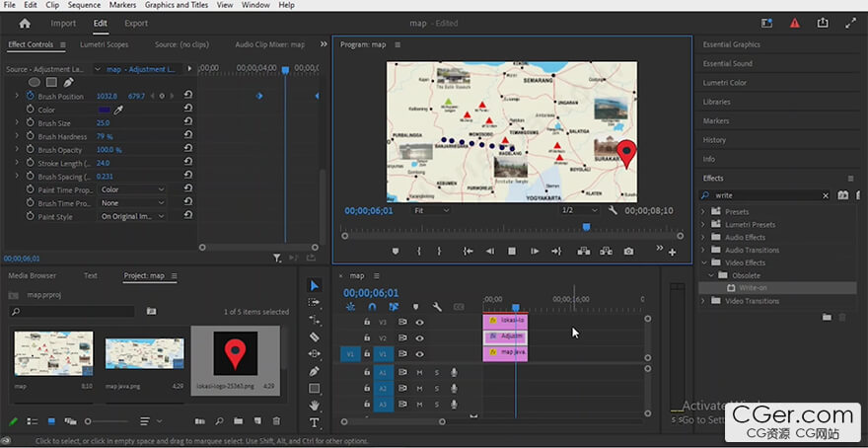Image resolution: width=868 pixels, height=448 pixels.
Task: Open the Fit zoom level dropdown
Action: coord(432,210)
